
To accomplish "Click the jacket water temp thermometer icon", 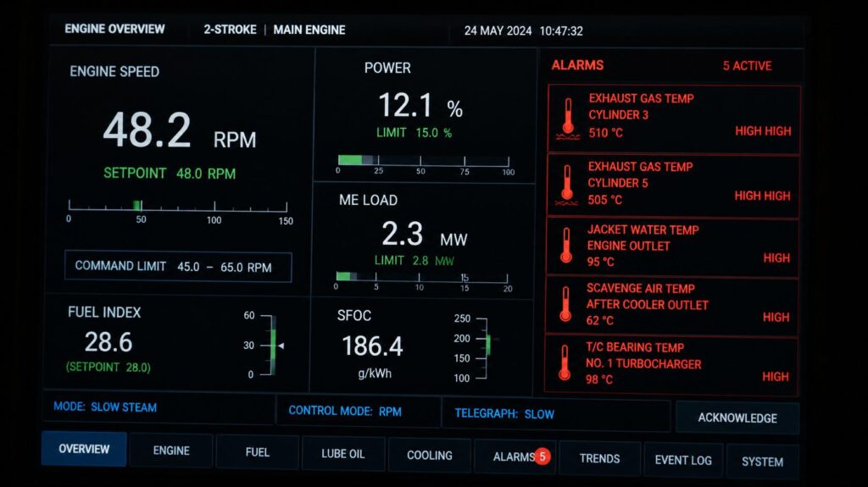I will [565, 245].
